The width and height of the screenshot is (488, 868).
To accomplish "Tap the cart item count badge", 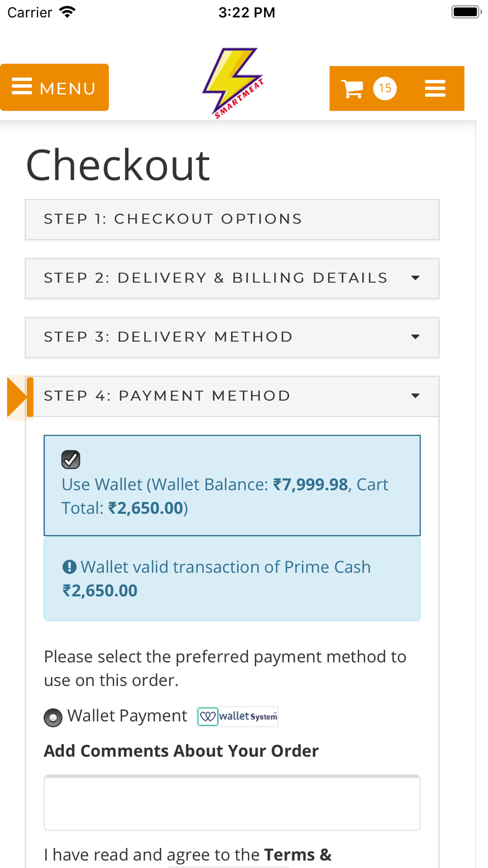I will point(385,88).
